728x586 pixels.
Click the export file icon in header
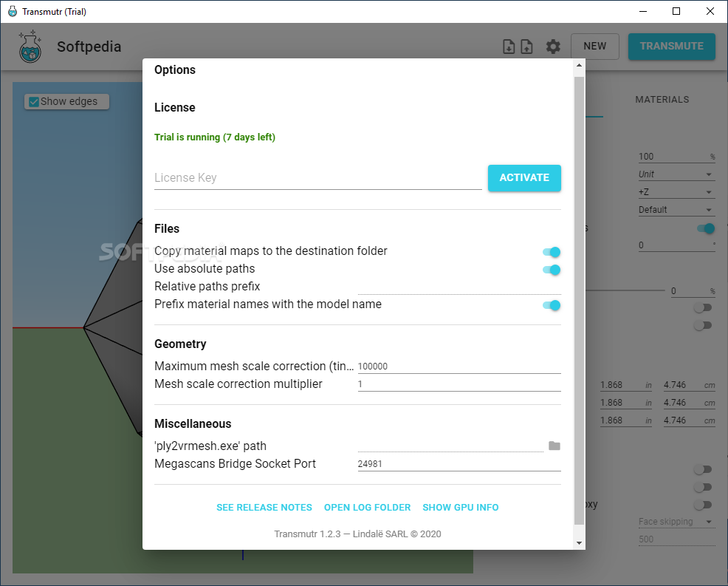[526, 47]
